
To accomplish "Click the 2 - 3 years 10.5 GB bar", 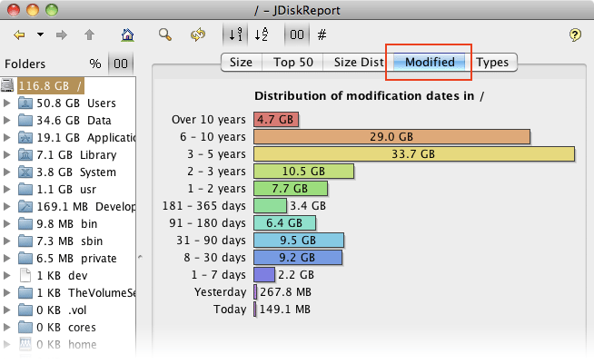I will [304, 172].
